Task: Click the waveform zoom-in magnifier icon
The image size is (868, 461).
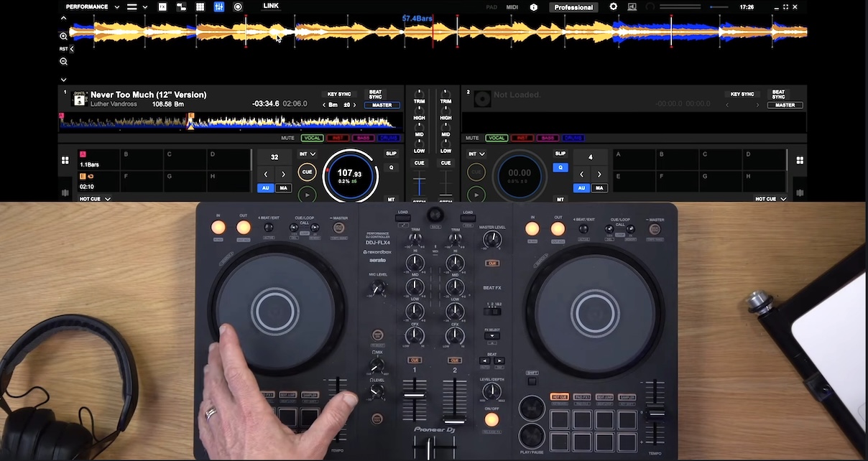Action: click(63, 36)
